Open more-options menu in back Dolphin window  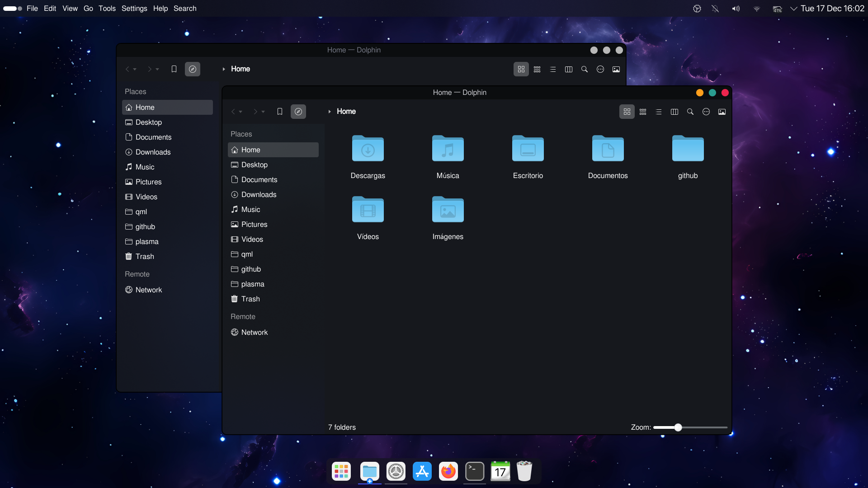pos(600,69)
